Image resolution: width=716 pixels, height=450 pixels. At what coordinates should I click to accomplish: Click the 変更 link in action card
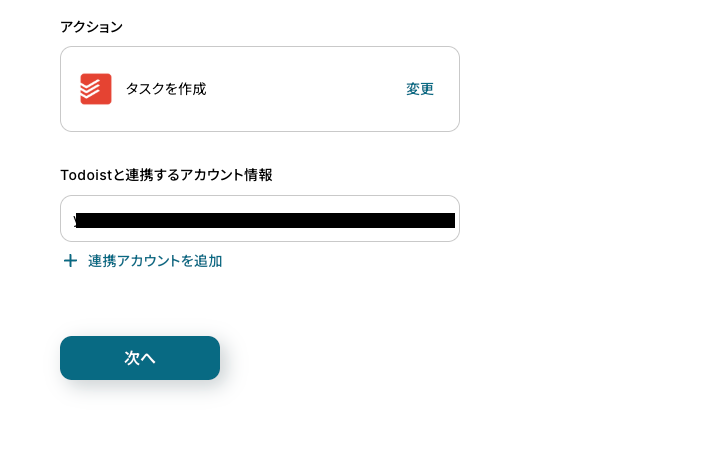420,89
